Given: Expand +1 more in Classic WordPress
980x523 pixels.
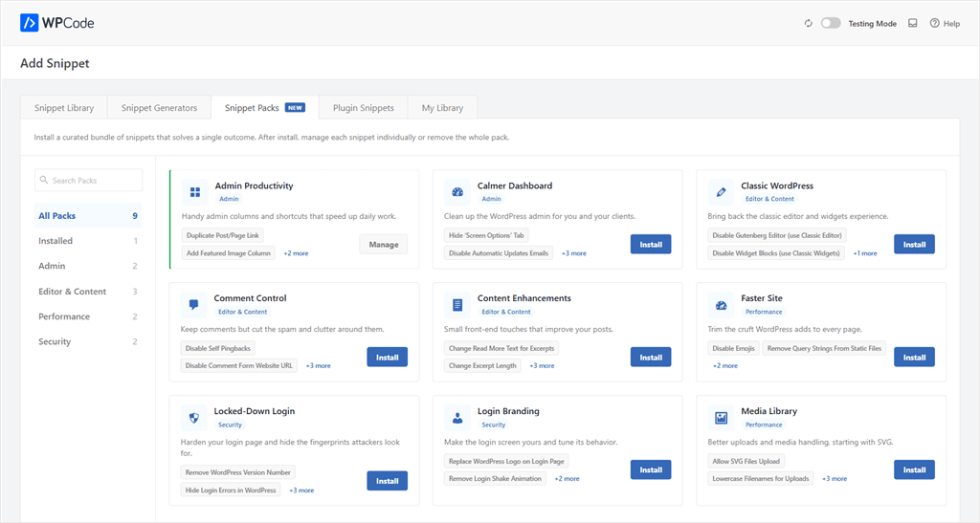Looking at the screenshot, I should click(865, 253).
